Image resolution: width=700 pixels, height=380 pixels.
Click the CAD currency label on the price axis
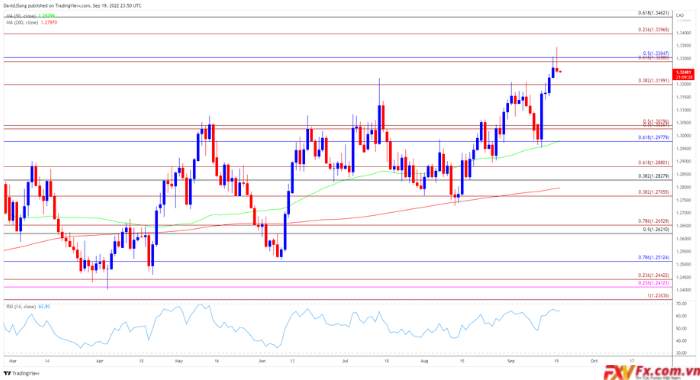tap(680, 16)
